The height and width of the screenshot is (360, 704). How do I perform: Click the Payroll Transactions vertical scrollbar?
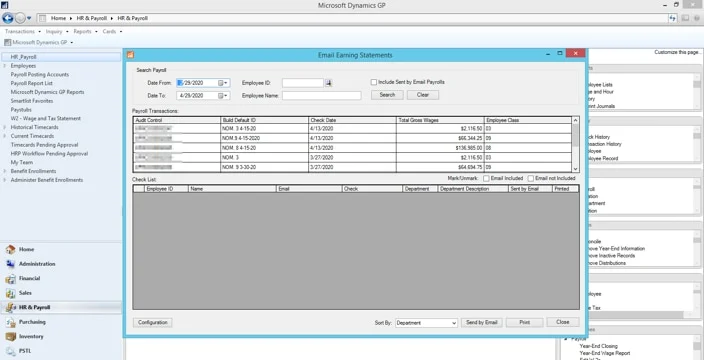pyautogui.click(x=576, y=144)
